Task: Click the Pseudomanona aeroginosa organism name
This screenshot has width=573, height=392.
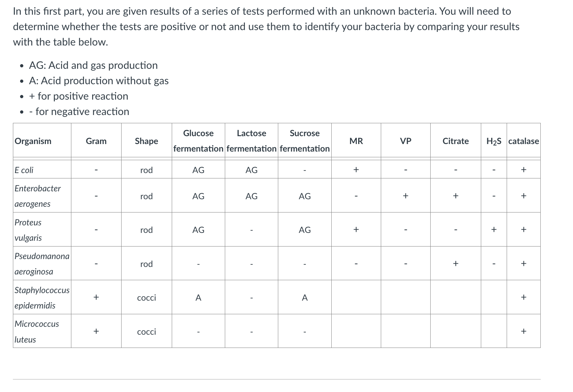Action: (42, 263)
